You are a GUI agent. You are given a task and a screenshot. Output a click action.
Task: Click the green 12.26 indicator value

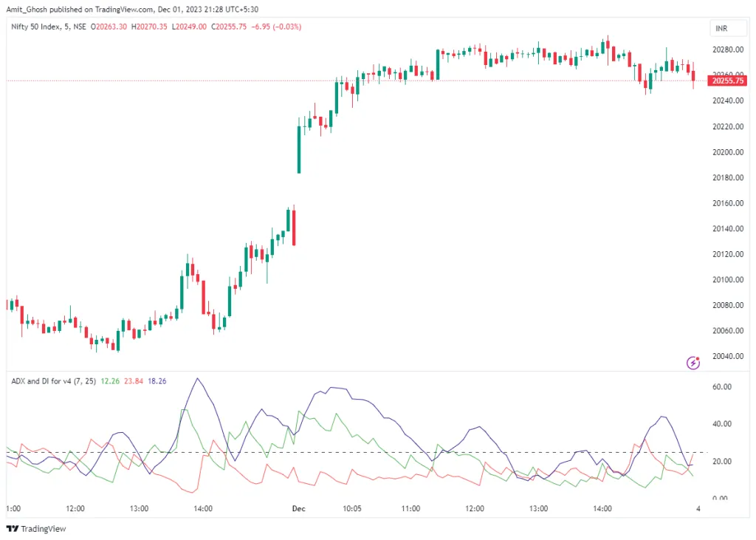tap(109, 381)
